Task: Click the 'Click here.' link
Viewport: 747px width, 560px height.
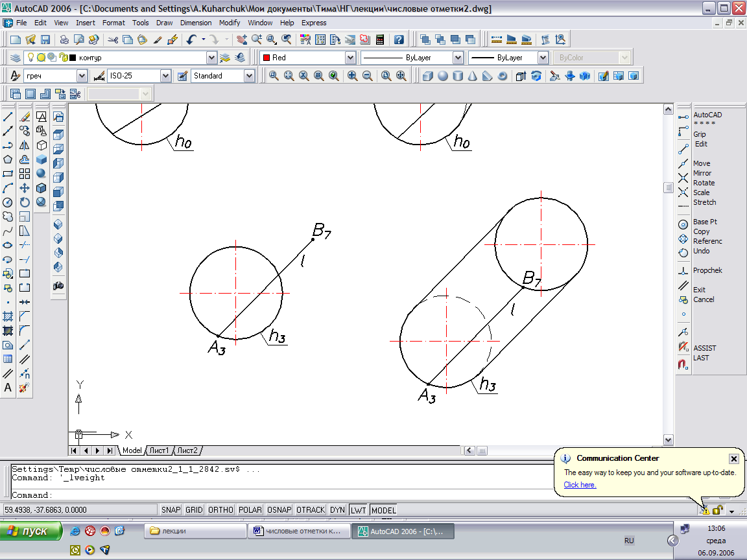Action: point(580,485)
